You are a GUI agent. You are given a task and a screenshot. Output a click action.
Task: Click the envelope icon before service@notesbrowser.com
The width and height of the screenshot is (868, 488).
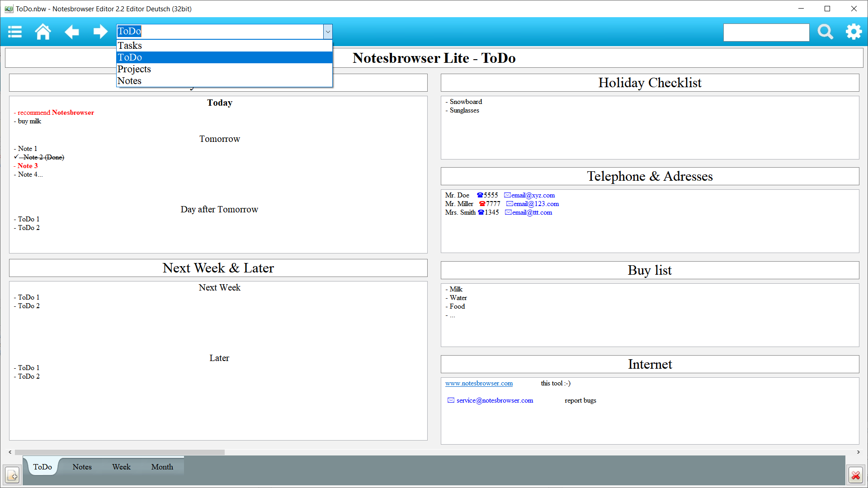click(451, 400)
